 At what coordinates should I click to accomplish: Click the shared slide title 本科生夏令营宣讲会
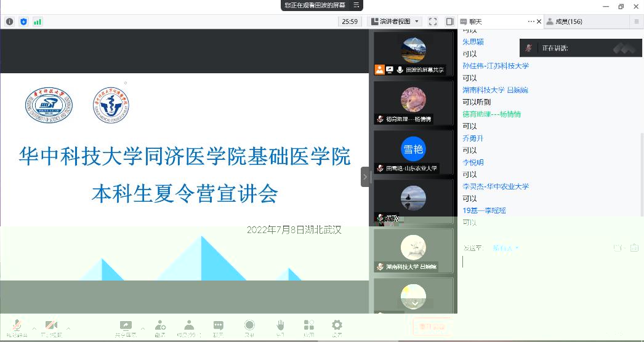(x=185, y=194)
